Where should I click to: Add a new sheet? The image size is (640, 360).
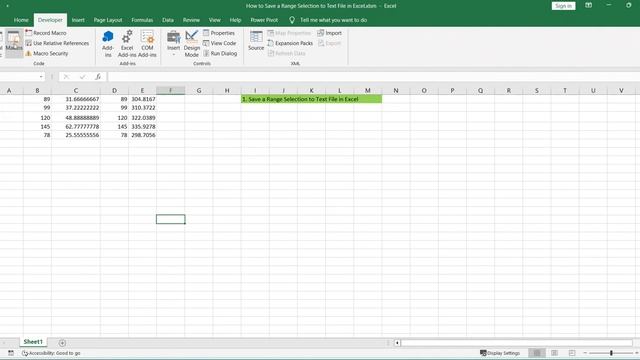(62, 343)
